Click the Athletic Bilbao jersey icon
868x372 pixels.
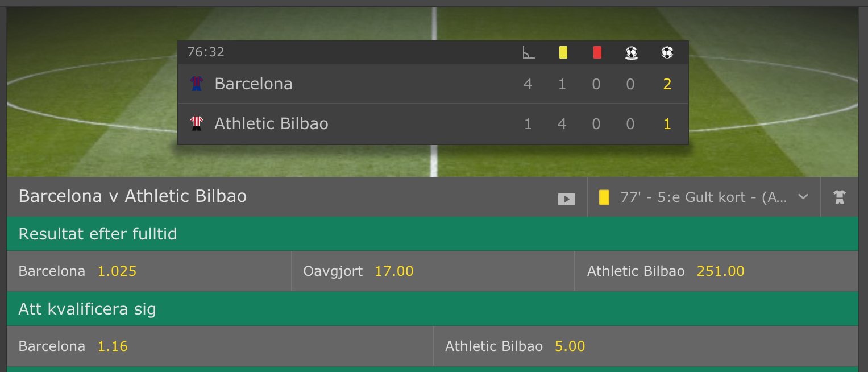click(196, 123)
